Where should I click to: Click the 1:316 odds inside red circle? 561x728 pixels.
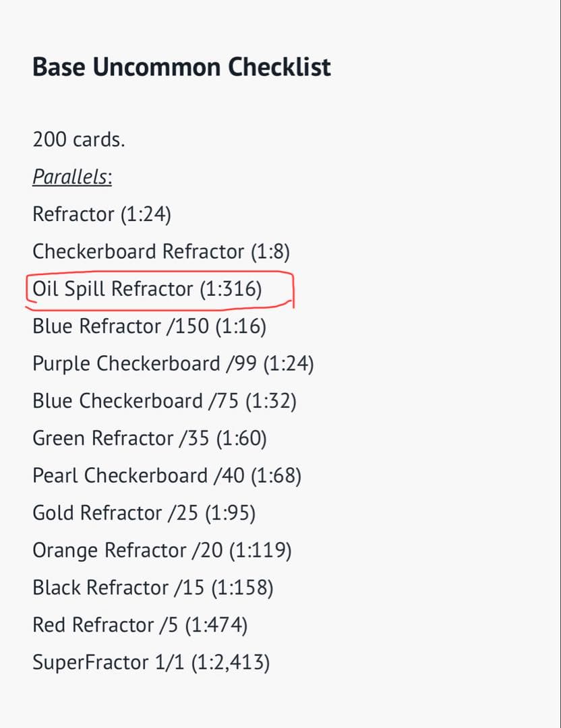click(231, 289)
